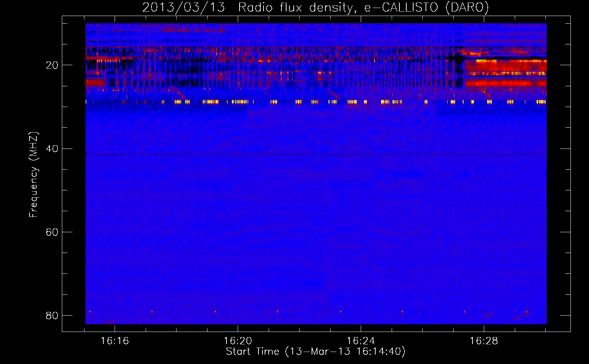Image resolution: width=589 pixels, height=364 pixels.
Task: Click the bright red burst near 20 MHz
Action: point(506,66)
